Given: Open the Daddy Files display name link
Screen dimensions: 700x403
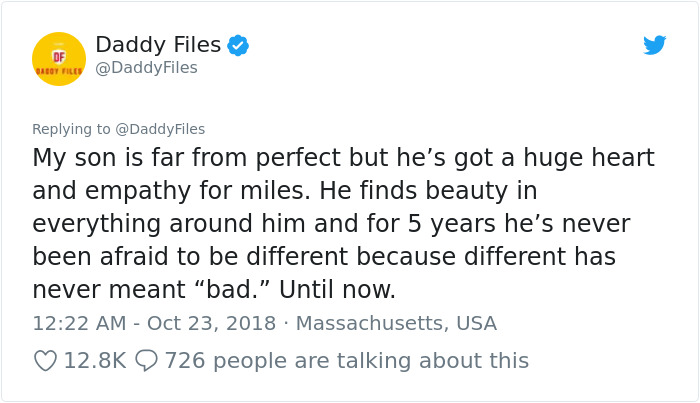Looking at the screenshot, I should pyautogui.click(x=159, y=44).
